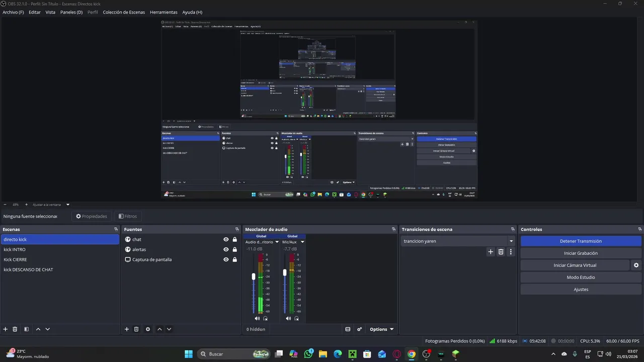Hide the chat source with eye icon
The height and width of the screenshot is (362, 644).
pyautogui.click(x=226, y=239)
